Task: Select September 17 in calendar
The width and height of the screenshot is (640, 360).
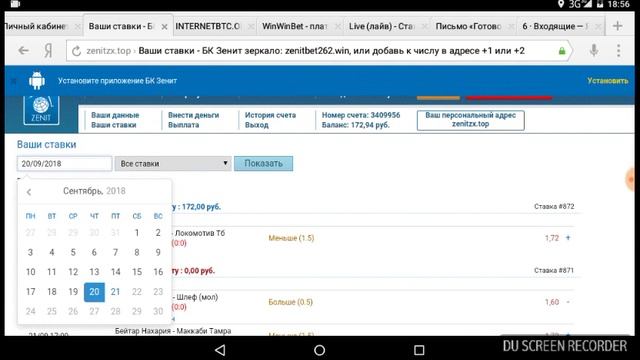Action: (31, 292)
